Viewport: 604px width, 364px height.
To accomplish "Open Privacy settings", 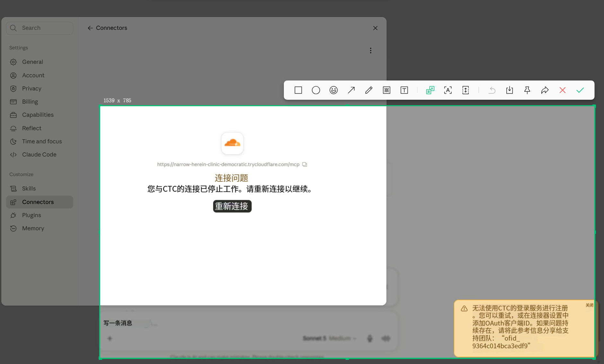I will tap(39, 89).
